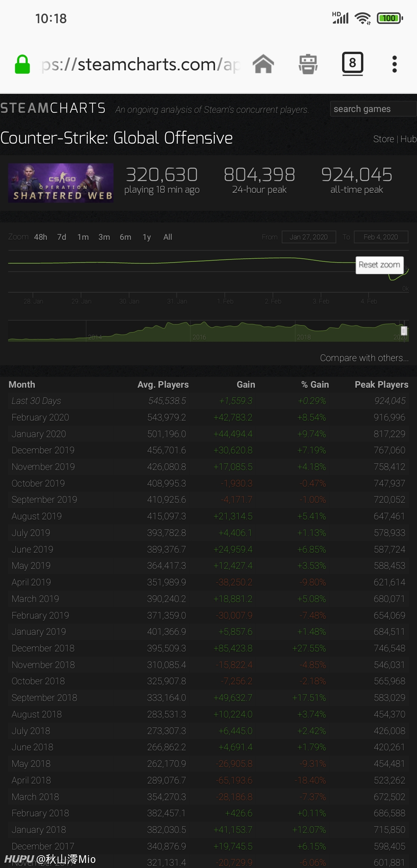Screen dimensions: 417x868
Task: Select the January 2020 month cell
Action: pyautogui.click(x=39, y=434)
